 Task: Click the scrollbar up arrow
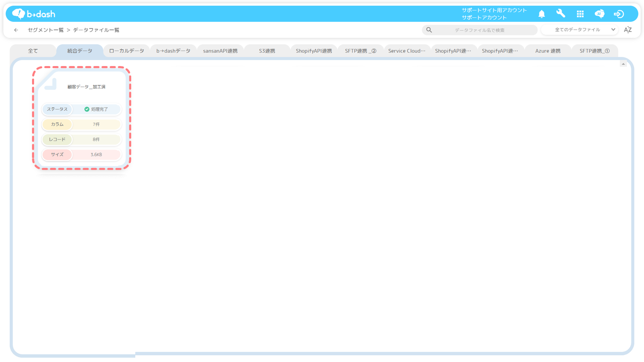(623, 64)
